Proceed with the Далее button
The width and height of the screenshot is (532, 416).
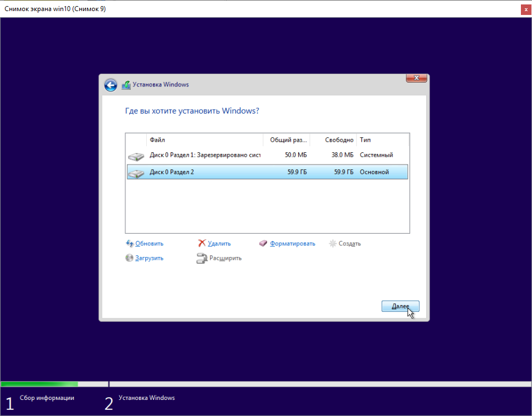400,306
